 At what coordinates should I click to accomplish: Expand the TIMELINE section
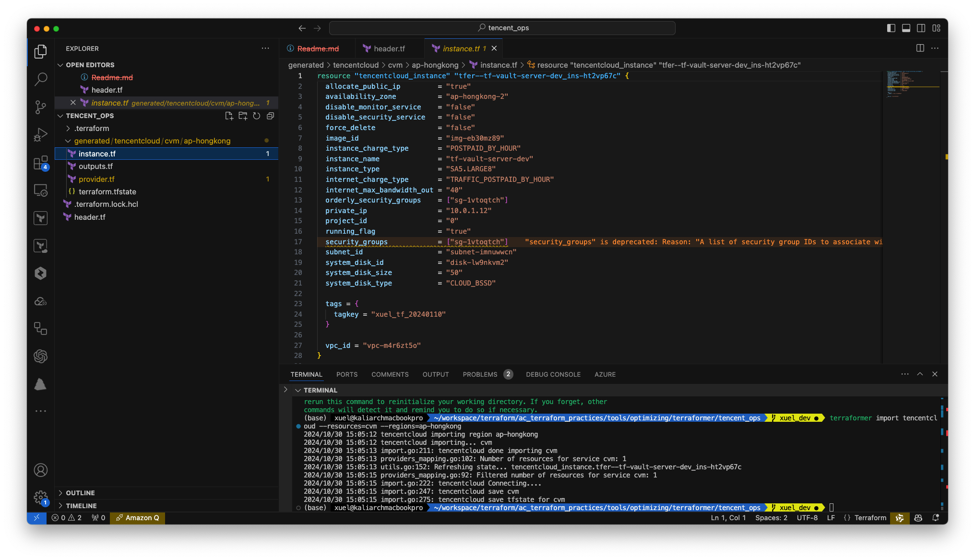tap(81, 506)
